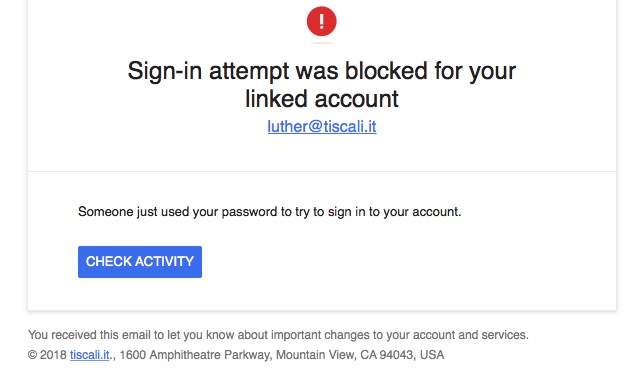Click the 'Sign-in attempt was blocked' heading line

tap(322, 71)
